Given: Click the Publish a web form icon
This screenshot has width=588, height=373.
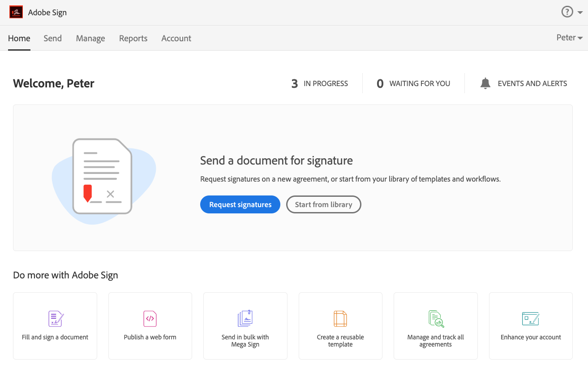Looking at the screenshot, I should [150, 319].
